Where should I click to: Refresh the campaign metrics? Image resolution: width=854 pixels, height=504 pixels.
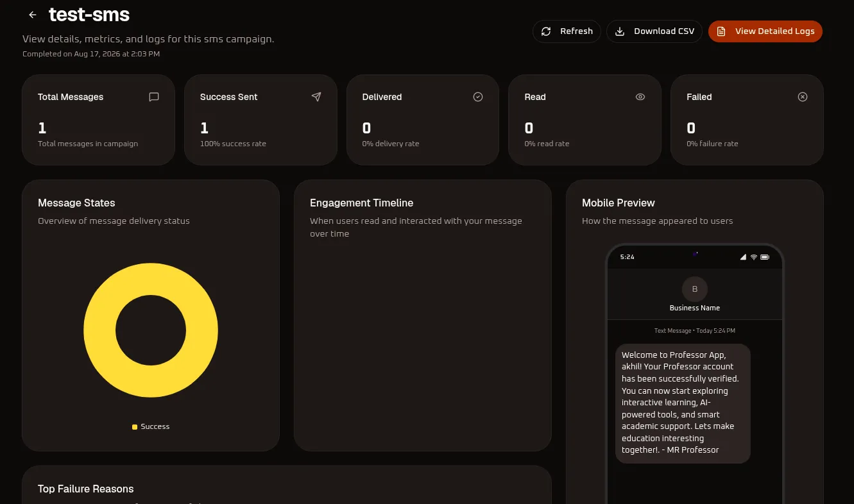click(567, 31)
